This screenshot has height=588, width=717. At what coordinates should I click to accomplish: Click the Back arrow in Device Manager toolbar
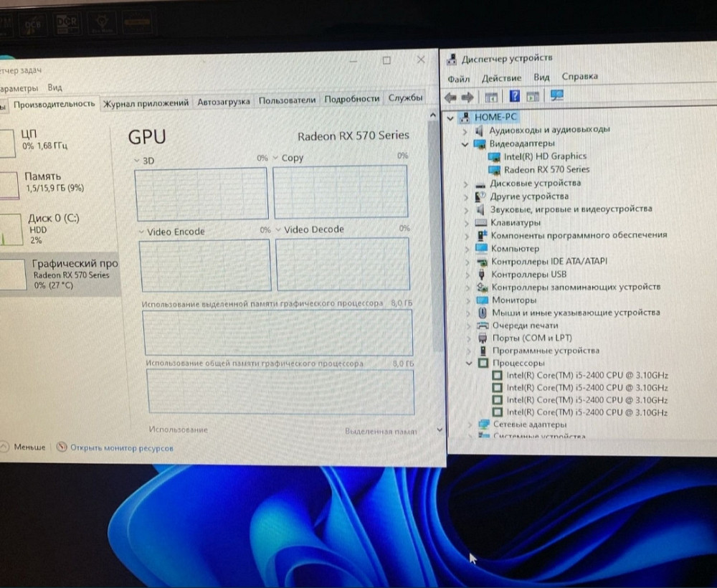451,97
